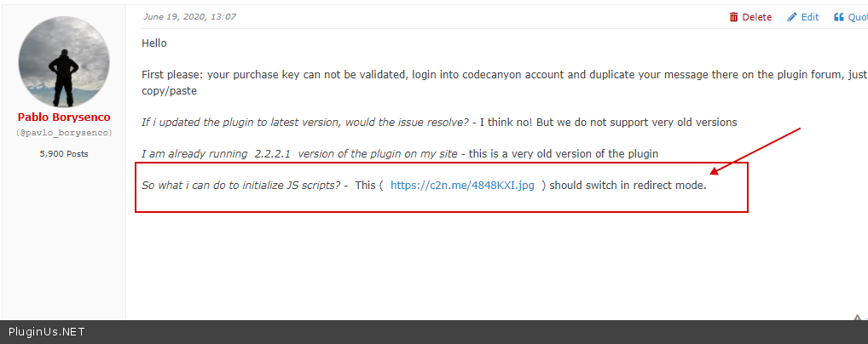The height and width of the screenshot is (344, 868).
Task: Click the quotation marks Quote icon
Action: (838, 17)
